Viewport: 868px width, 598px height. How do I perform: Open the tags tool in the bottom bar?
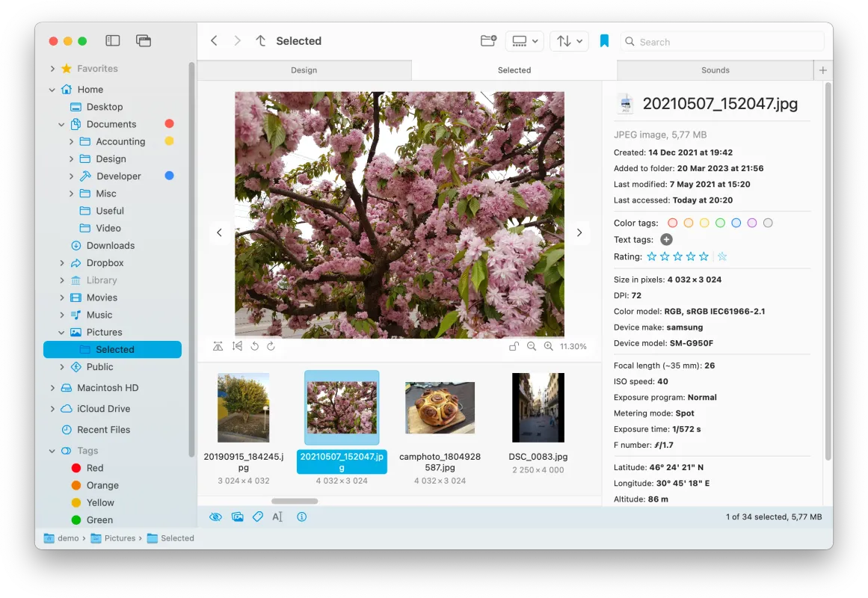[257, 517]
